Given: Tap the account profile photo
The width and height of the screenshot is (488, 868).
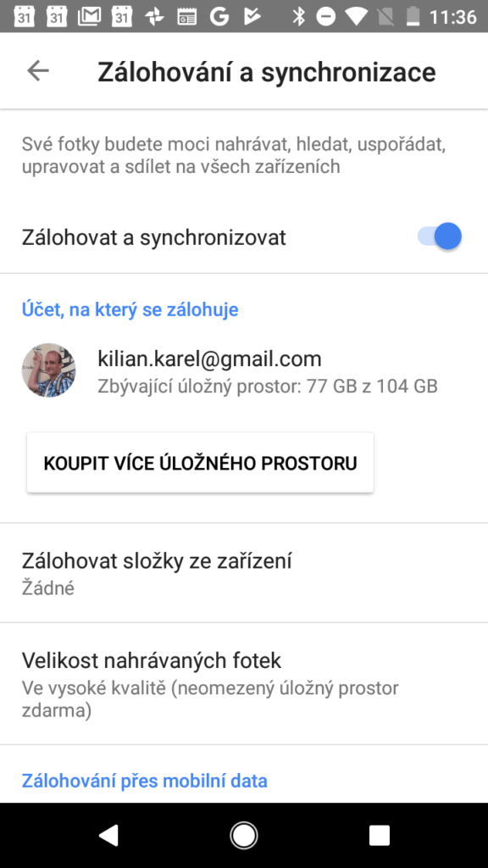Looking at the screenshot, I should (x=48, y=370).
